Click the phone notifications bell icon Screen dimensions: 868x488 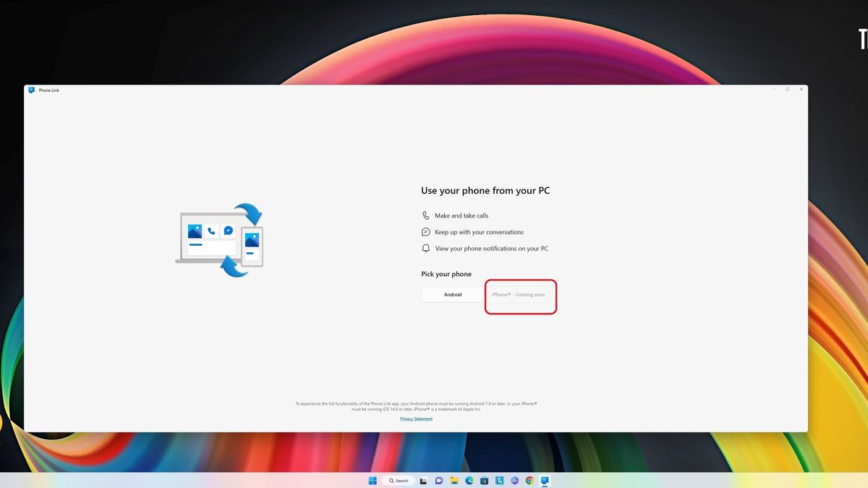(x=426, y=248)
